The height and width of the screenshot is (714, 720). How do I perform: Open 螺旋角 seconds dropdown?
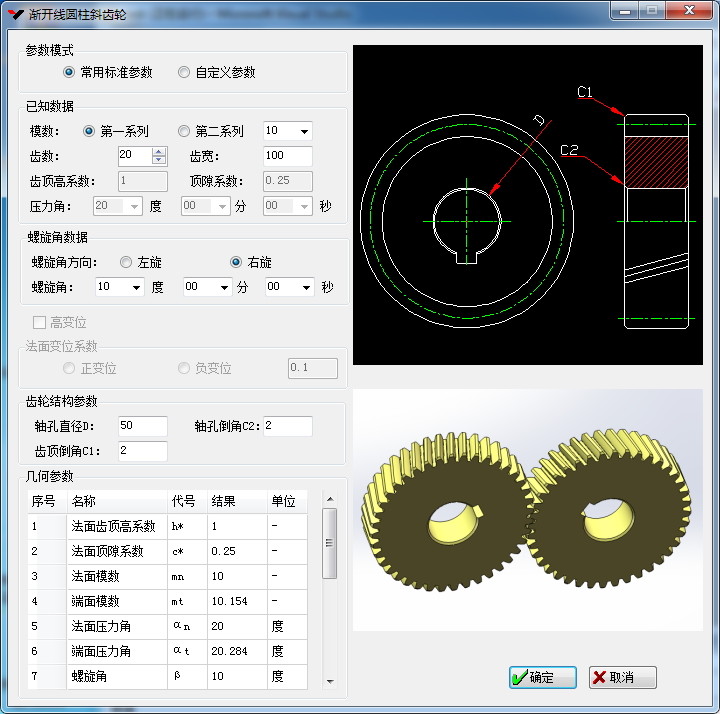click(306, 287)
